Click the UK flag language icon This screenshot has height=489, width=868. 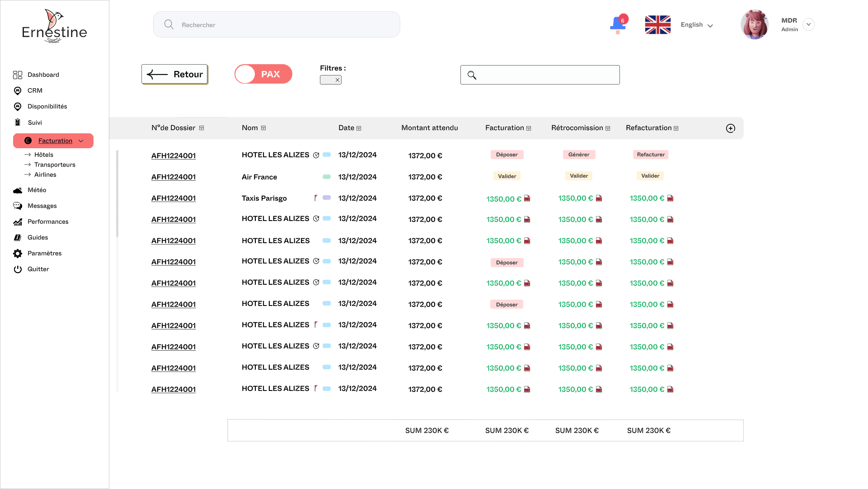[x=657, y=25]
